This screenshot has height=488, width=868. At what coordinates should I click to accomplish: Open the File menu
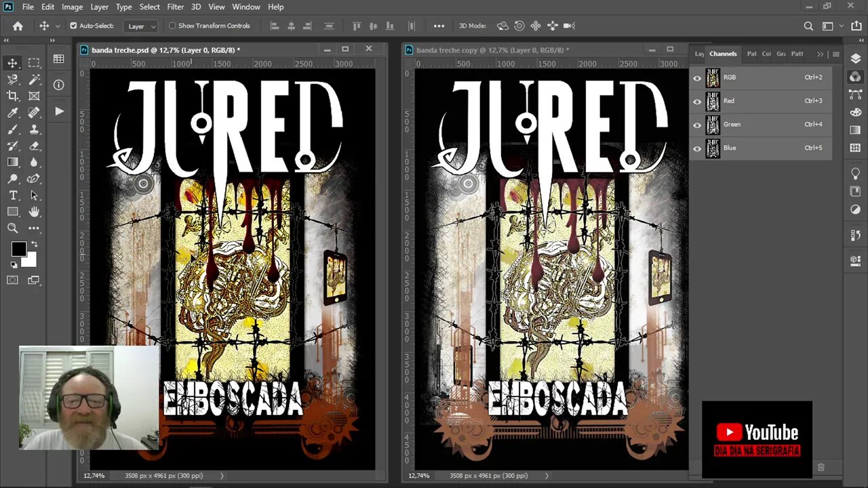click(28, 7)
